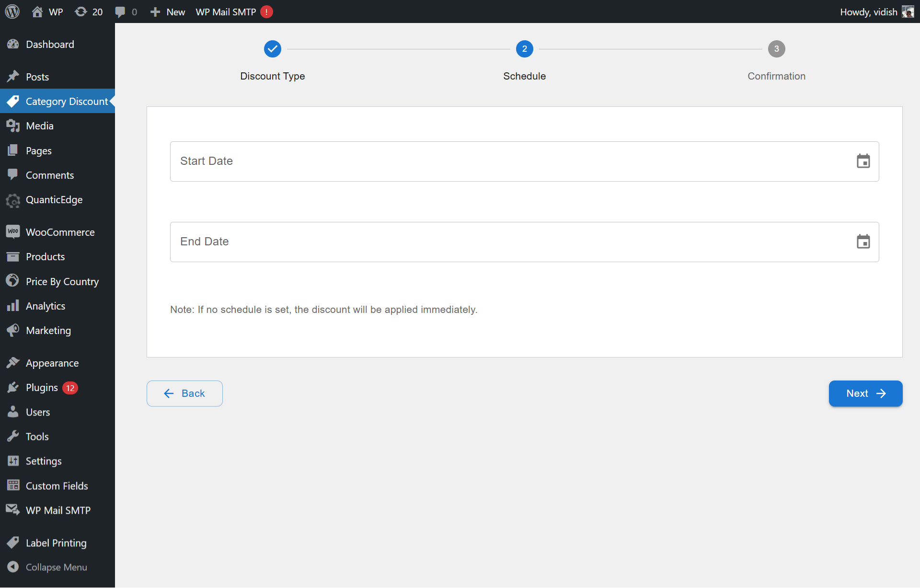Go to completed Discount Type step circle
920x588 pixels.
272,49
